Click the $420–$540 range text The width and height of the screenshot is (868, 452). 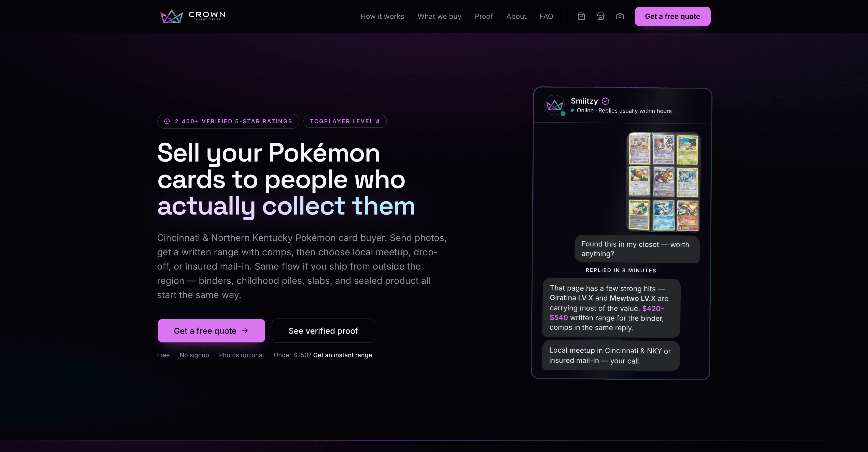coord(607,313)
